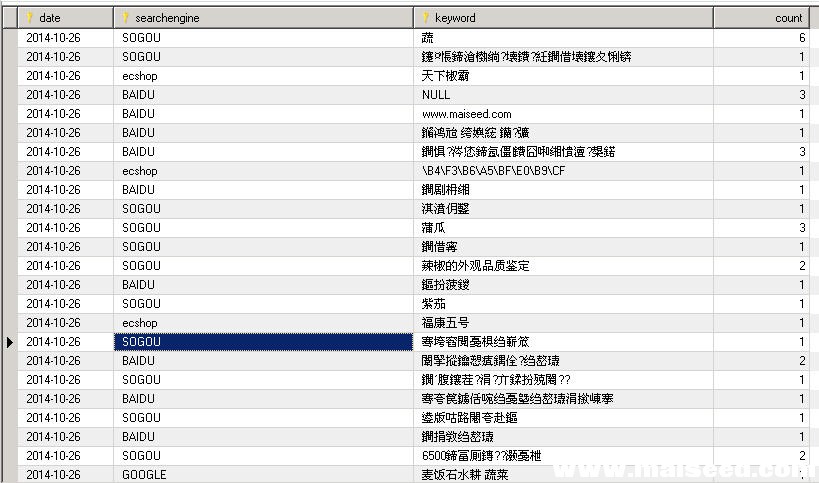819x483 pixels.
Task: Sort by the keyword column header
Action: [564, 18]
